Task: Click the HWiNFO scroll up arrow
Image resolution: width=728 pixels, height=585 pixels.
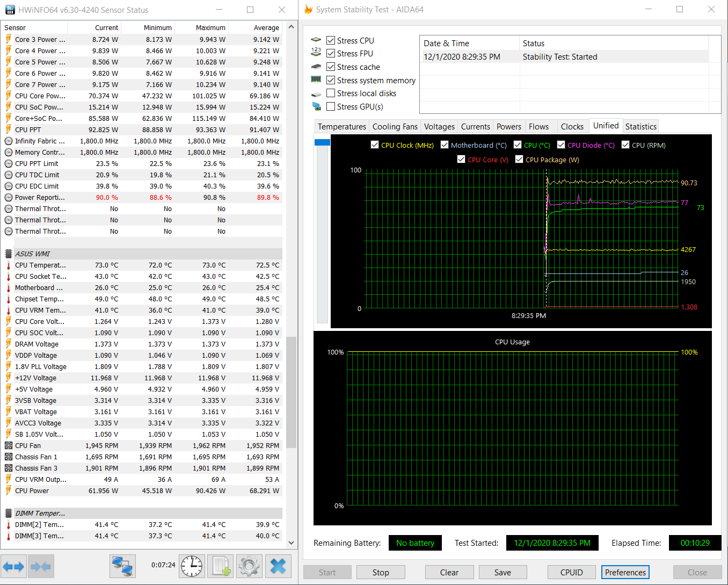Action: coord(292,27)
